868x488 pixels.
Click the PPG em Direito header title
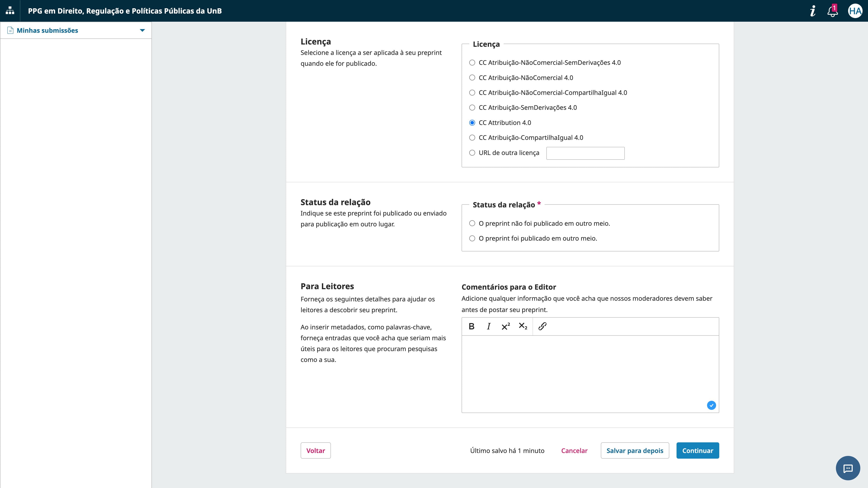[125, 11]
